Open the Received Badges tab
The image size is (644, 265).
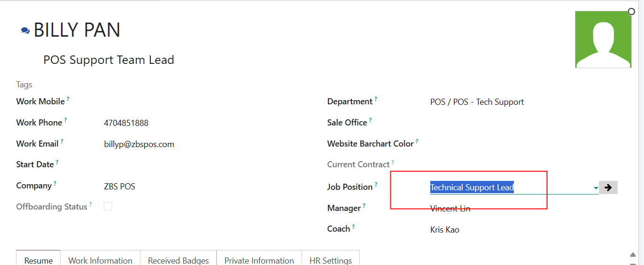coord(178,259)
